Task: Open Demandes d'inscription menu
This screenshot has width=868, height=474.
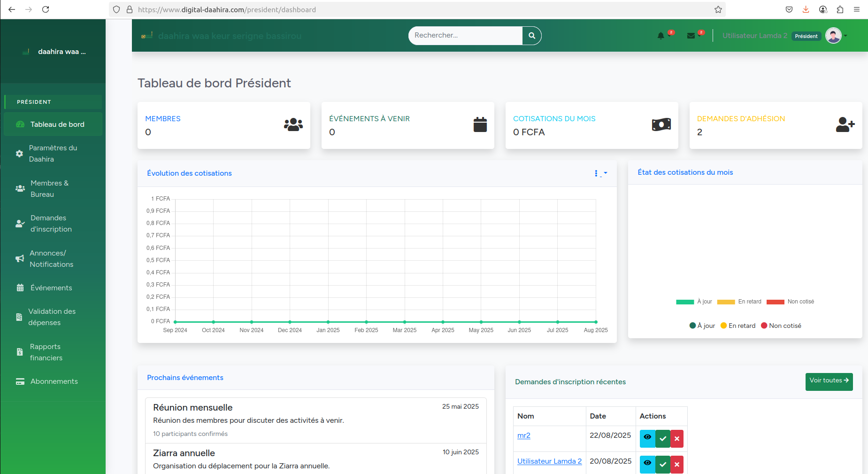Action: (x=53, y=224)
